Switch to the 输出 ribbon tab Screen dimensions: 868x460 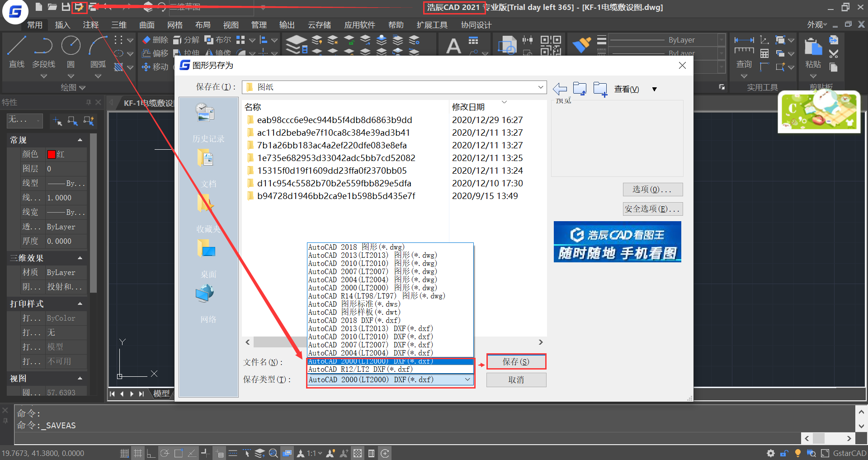tap(287, 25)
